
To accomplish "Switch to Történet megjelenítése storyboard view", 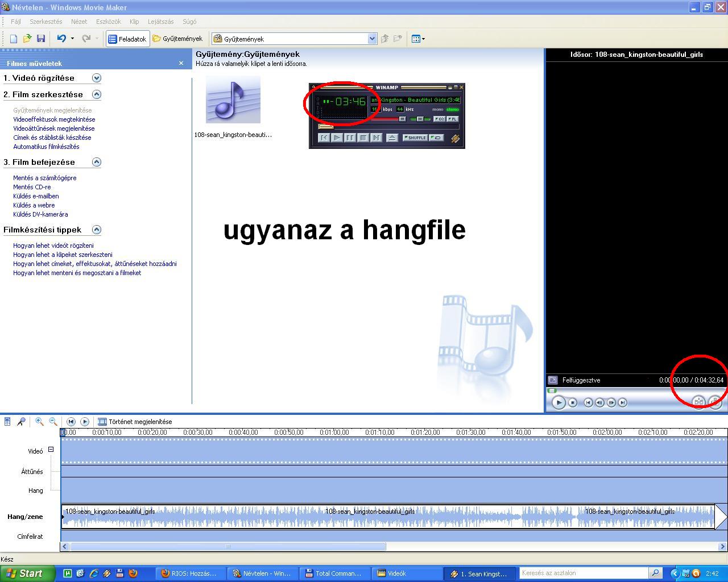I will pyautogui.click(x=135, y=422).
